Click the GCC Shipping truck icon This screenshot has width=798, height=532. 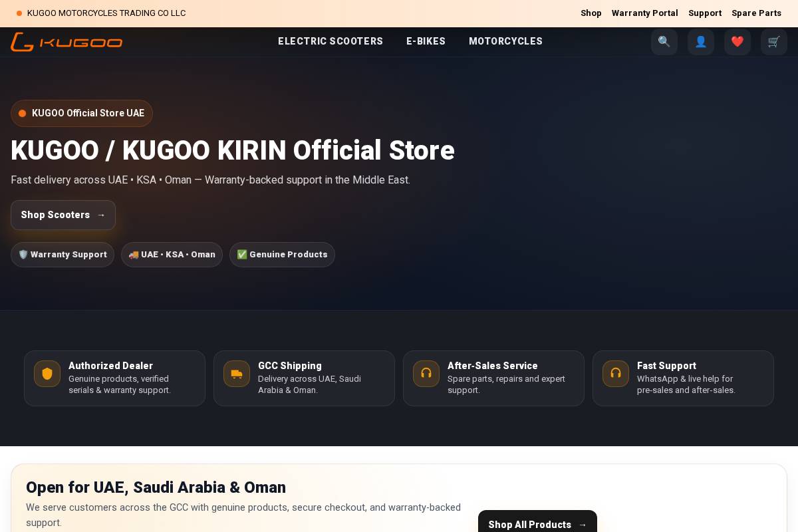pyautogui.click(x=237, y=374)
